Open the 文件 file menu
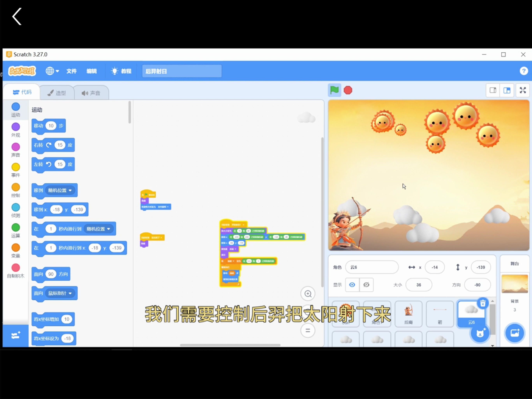532x399 pixels. click(x=71, y=71)
